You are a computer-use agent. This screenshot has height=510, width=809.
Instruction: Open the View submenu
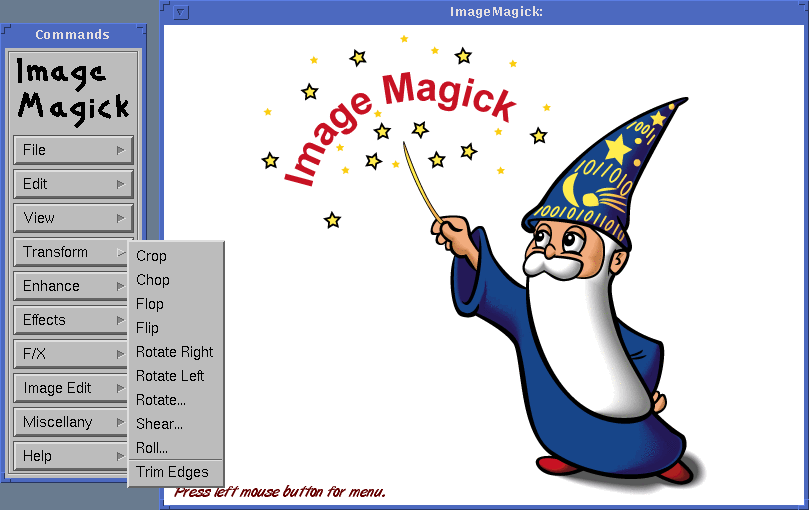coord(73,218)
